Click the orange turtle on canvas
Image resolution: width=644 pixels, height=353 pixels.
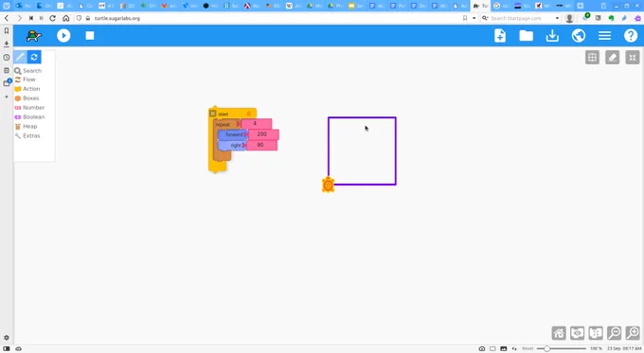pos(329,185)
